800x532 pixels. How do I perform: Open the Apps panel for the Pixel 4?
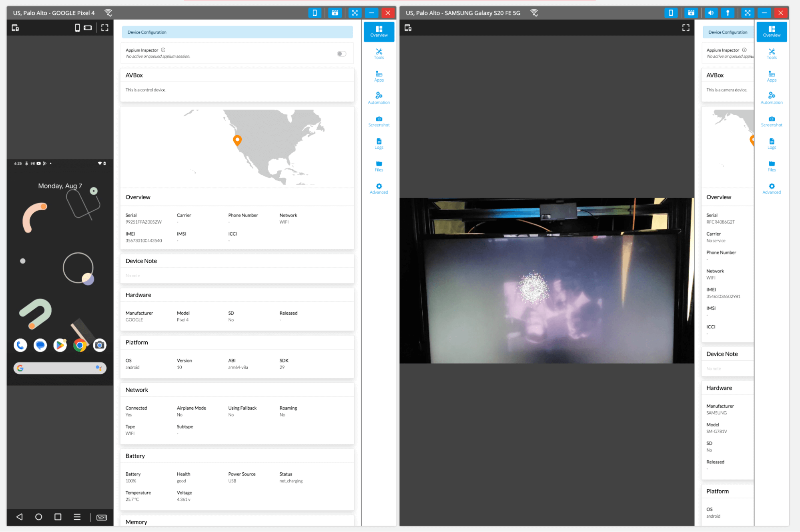pyautogui.click(x=378, y=76)
